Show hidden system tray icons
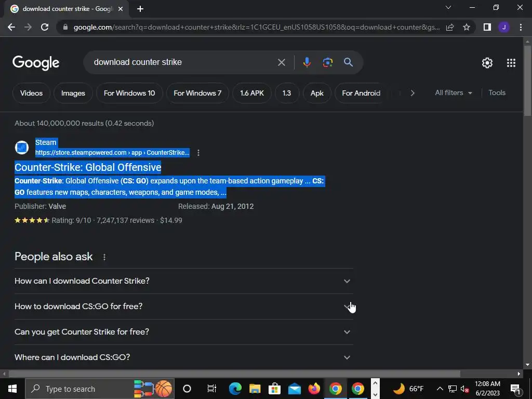 [440, 389]
